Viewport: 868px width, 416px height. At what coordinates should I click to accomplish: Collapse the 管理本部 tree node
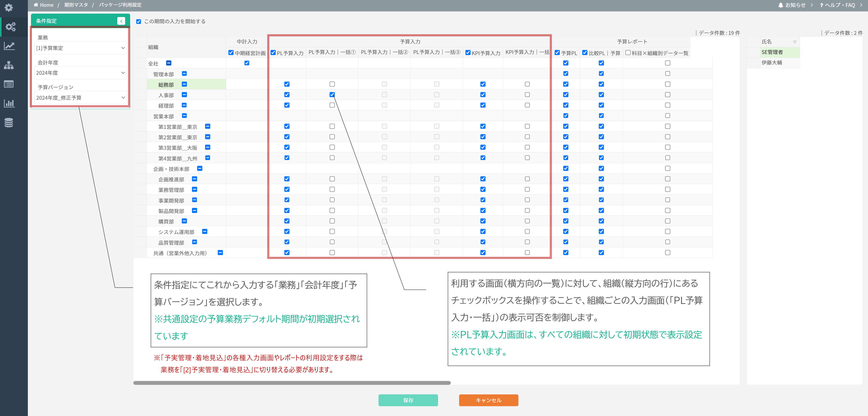[x=184, y=74]
